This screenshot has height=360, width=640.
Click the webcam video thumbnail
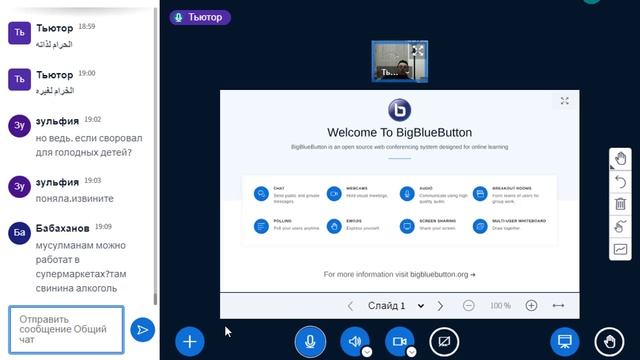400,61
